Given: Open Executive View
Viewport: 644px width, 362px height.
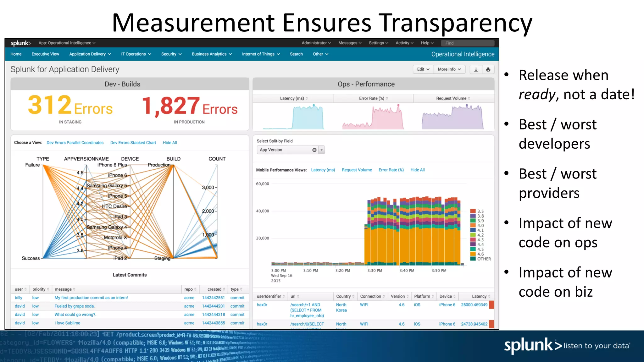Looking at the screenshot, I should (x=45, y=54).
